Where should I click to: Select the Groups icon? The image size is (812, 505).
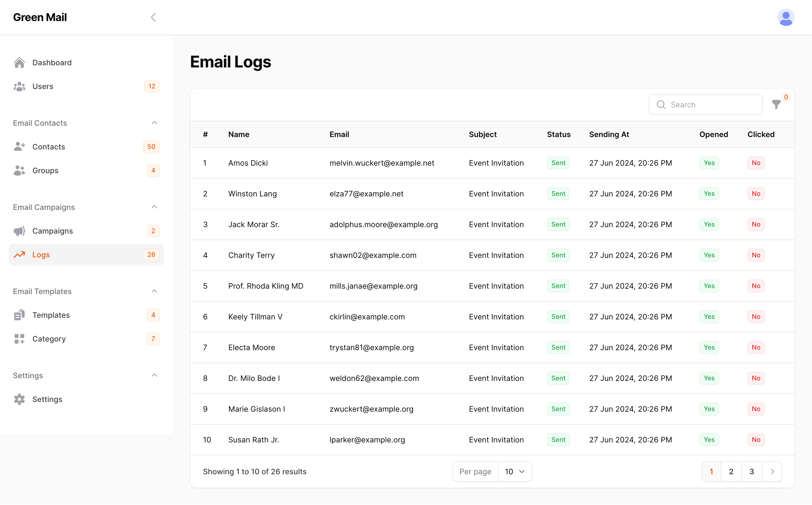[x=19, y=170]
